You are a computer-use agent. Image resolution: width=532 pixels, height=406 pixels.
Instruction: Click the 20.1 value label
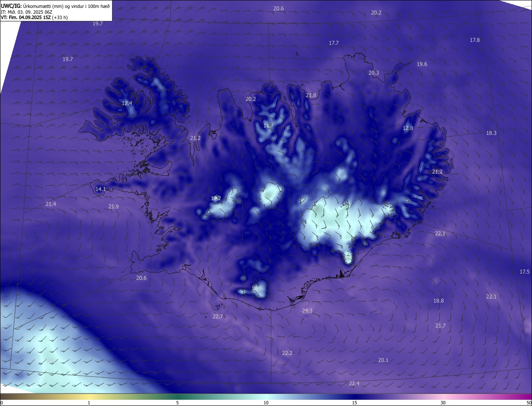pos(383,360)
